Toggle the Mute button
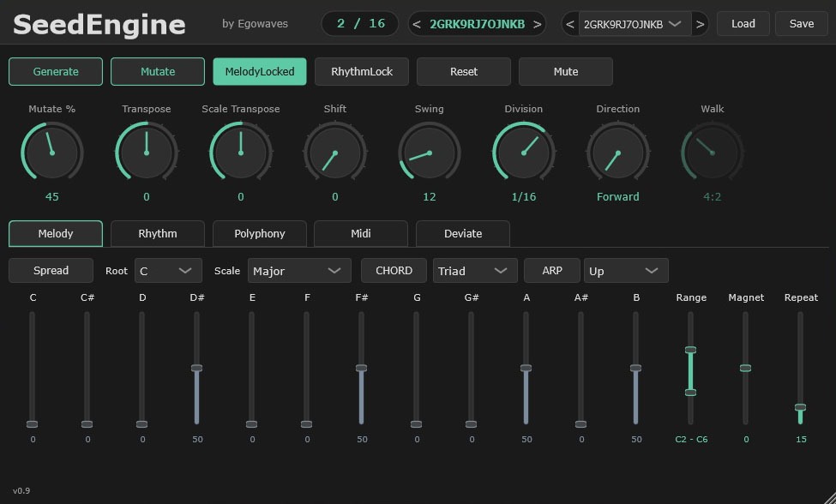The width and height of the screenshot is (836, 504). click(x=566, y=71)
